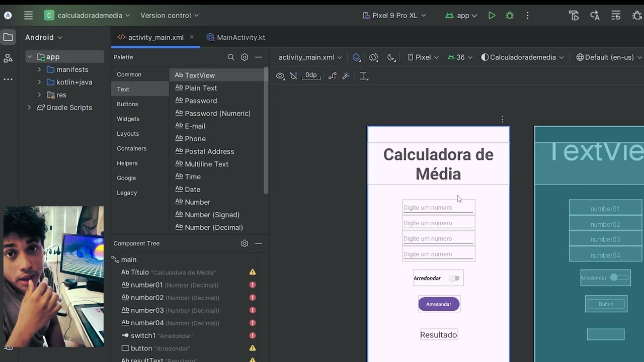Viewport: 644px width, 362px height.
Task: Toggle view options eye icon
Action: (x=280, y=76)
